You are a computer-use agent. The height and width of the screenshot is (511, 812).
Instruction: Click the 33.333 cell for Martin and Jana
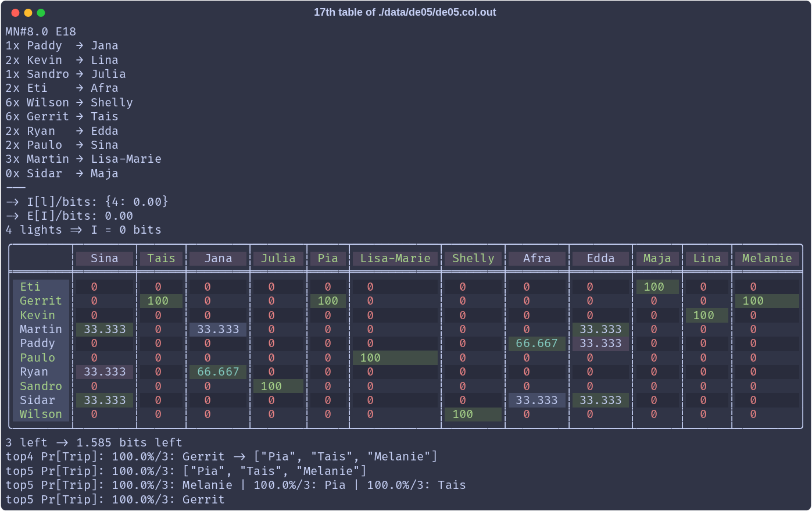coord(218,329)
